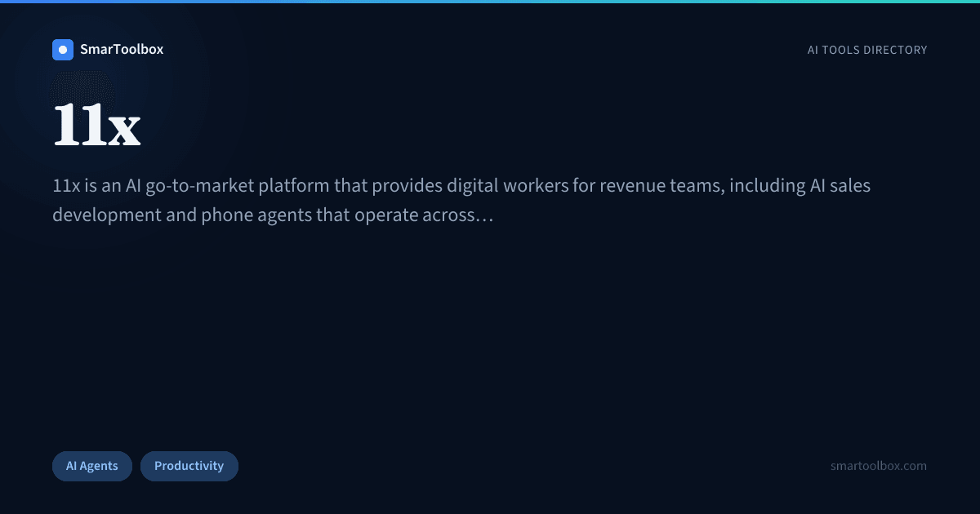
Task: Visit the smartoolbox.com link
Action: pyautogui.click(x=879, y=466)
